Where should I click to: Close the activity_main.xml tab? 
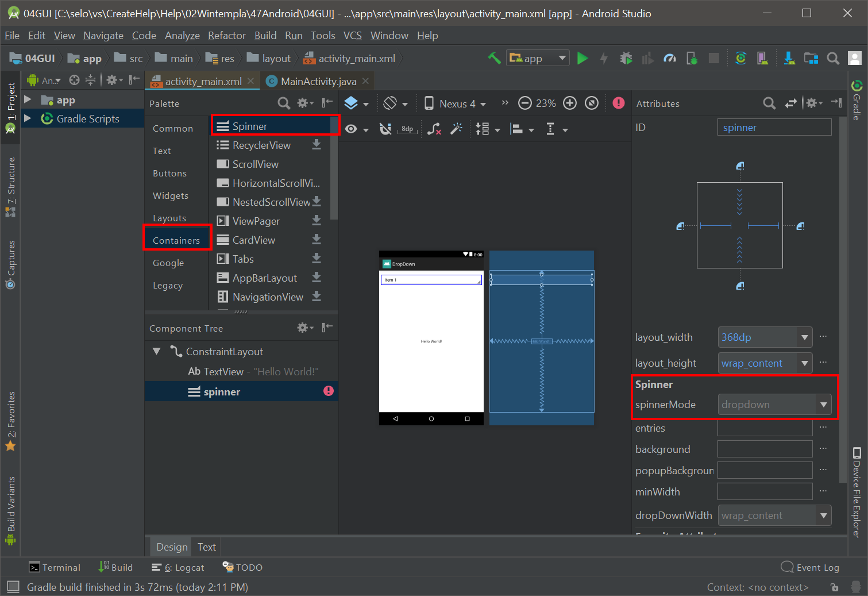coord(250,81)
